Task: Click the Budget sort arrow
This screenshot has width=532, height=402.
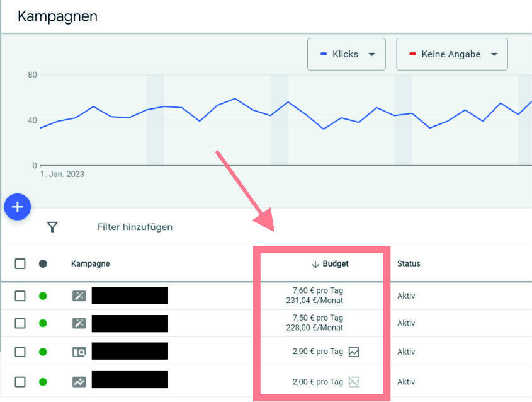Action: pyautogui.click(x=315, y=263)
